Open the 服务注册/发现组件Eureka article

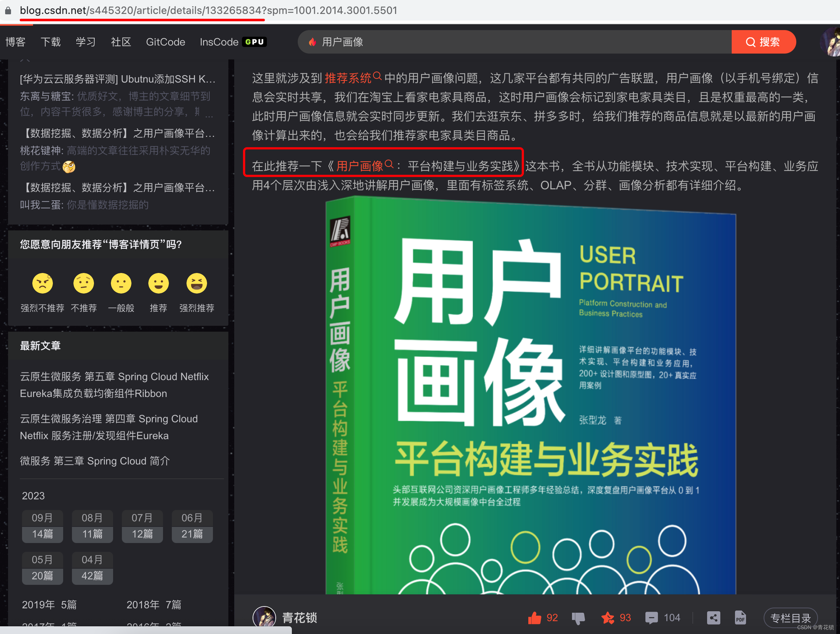click(109, 427)
